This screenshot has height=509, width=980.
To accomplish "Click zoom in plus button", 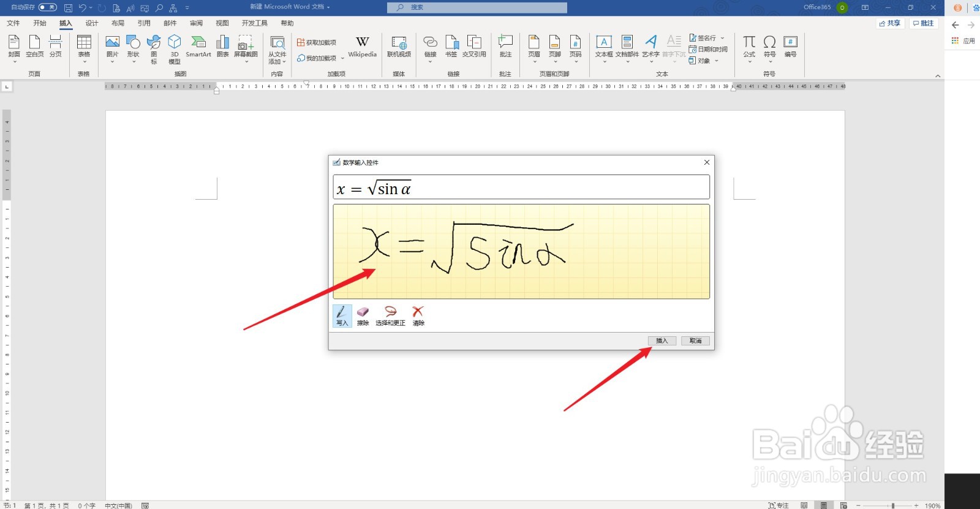I will click(916, 505).
